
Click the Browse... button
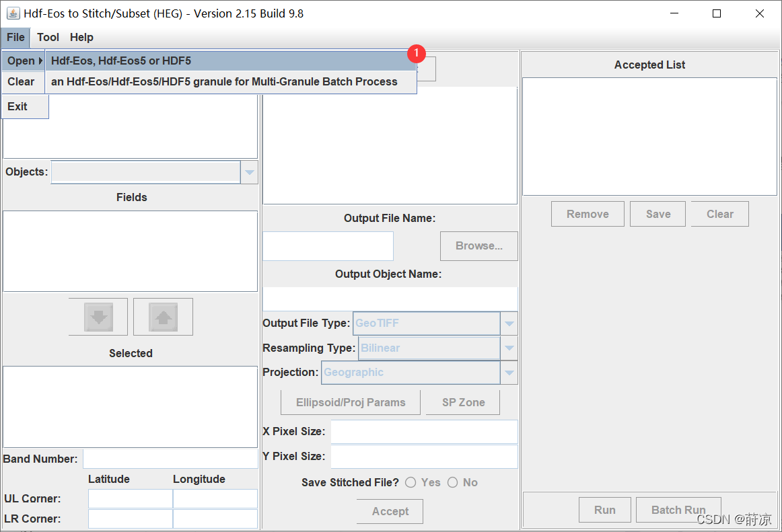pyautogui.click(x=478, y=245)
